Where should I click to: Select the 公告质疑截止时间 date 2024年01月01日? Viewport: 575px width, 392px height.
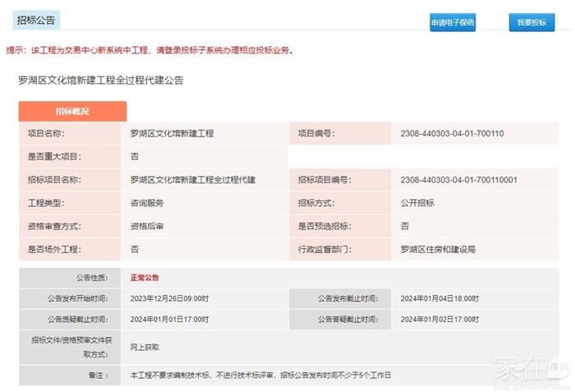pyautogui.click(x=169, y=319)
